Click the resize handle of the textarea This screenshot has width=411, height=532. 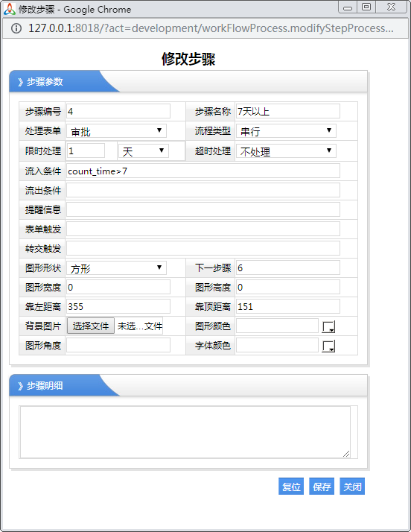point(346,454)
